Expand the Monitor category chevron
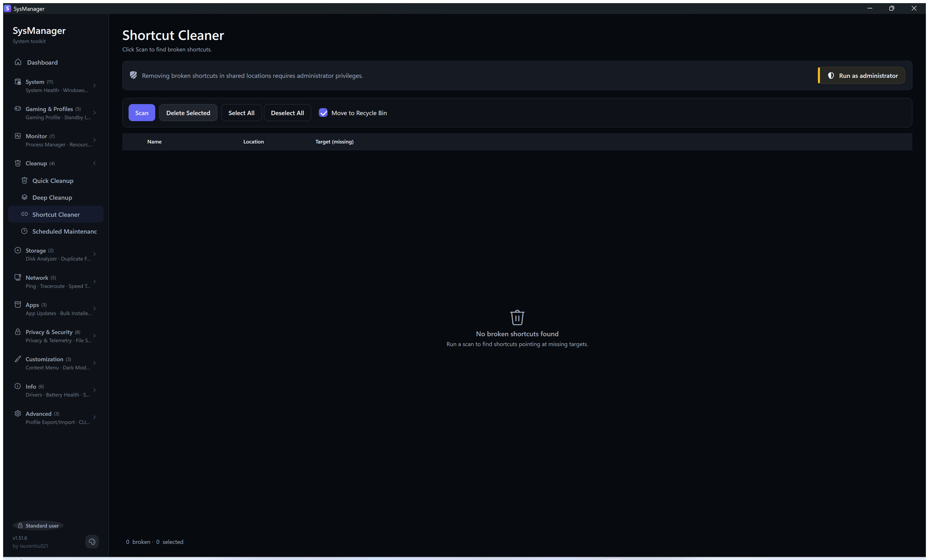 pos(94,140)
